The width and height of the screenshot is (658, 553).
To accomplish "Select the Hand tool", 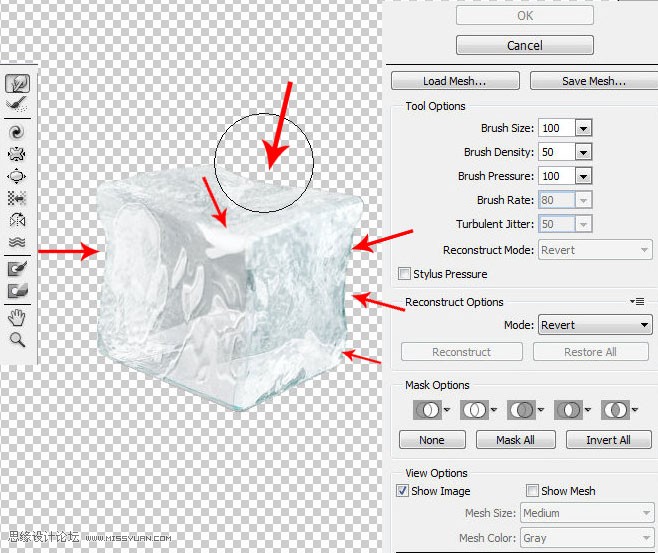I will click(x=17, y=318).
